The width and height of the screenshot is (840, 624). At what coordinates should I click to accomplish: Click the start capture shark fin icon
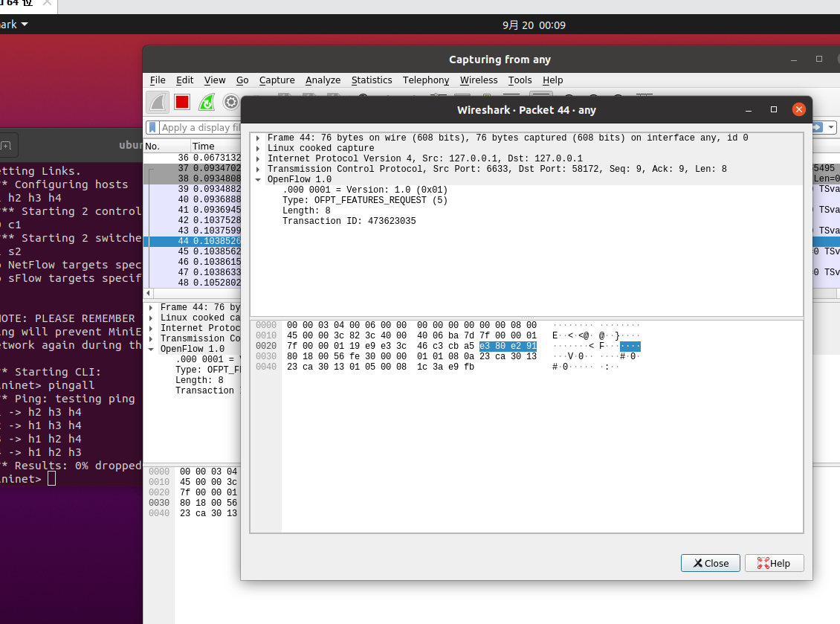tap(158, 102)
